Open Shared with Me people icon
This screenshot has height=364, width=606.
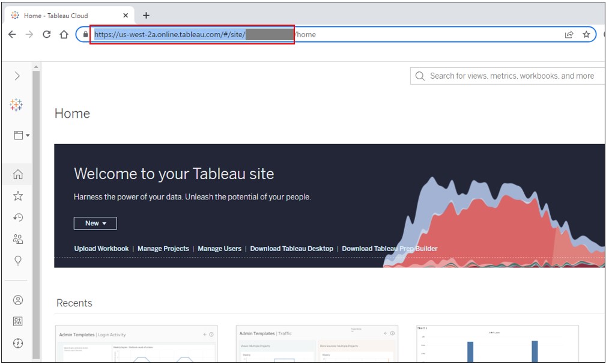coord(18,239)
